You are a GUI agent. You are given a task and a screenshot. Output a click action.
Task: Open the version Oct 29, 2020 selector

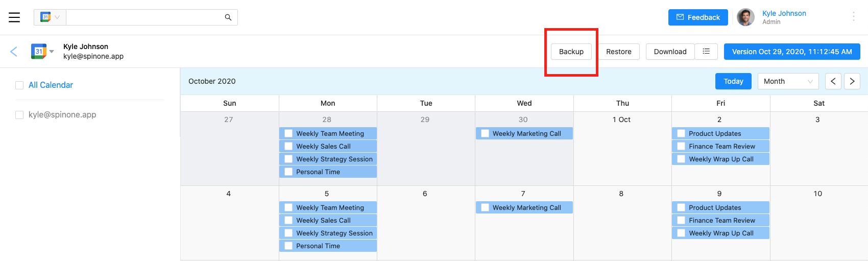pyautogui.click(x=791, y=52)
